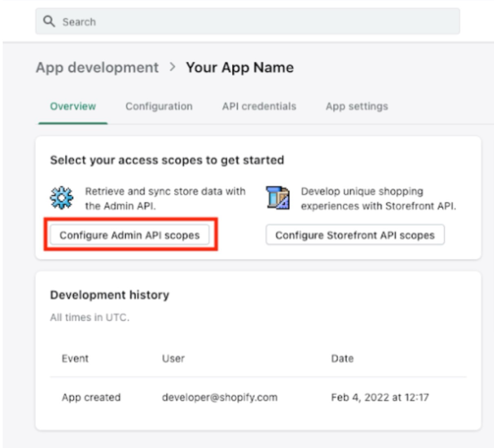Click the magnifying glass search icon

click(x=49, y=21)
